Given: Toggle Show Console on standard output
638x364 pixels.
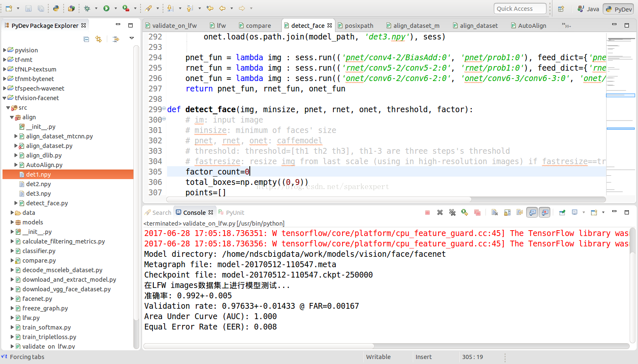Looking at the screenshot, I should point(532,212).
